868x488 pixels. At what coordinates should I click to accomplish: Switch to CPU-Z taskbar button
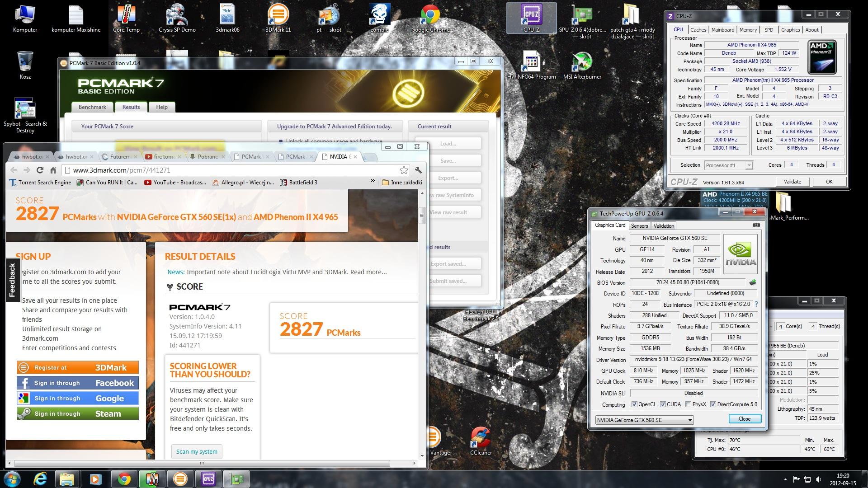tap(208, 479)
